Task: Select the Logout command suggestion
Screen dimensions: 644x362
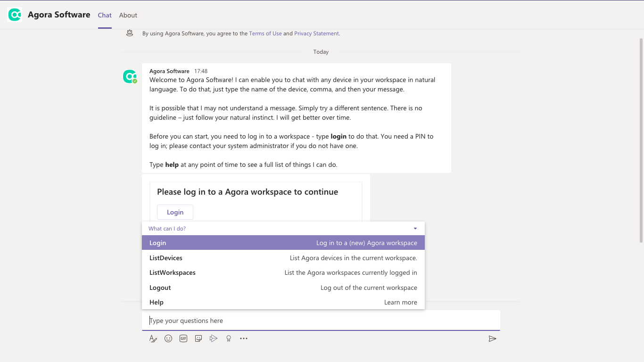Action: (283, 288)
